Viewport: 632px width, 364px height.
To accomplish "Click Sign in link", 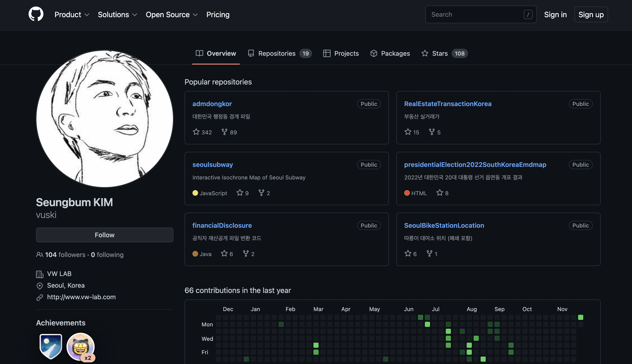I will [x=555, y=14].
